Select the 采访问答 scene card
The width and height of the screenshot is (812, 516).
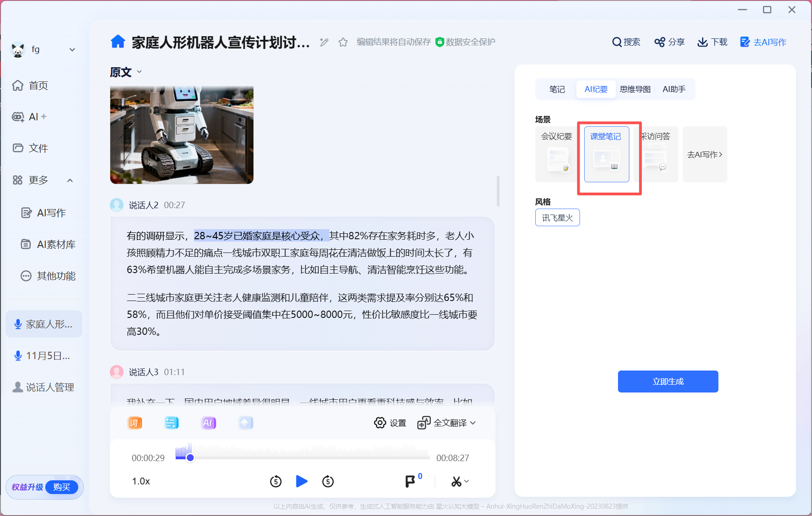pos(658,154)
